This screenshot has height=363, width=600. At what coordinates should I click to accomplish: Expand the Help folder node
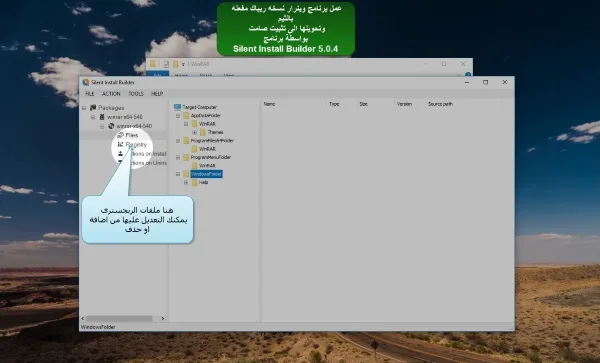point(186,182)
